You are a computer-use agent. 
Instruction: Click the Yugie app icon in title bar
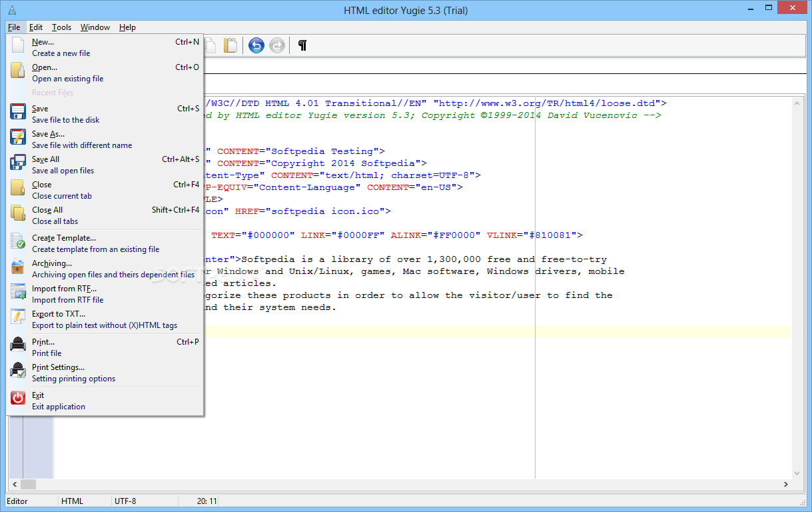pyautogui.click(x=12, y=10)
